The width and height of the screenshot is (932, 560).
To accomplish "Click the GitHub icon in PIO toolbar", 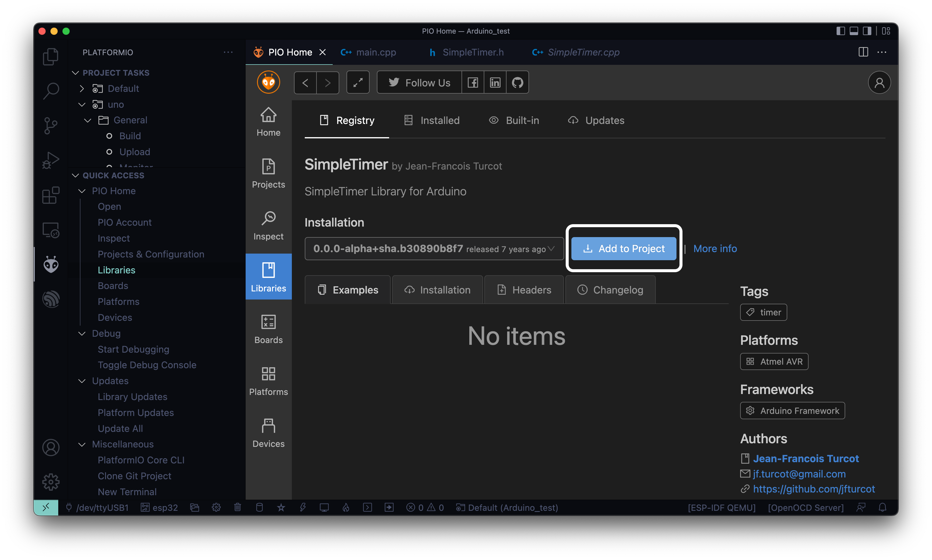I will click(x=517, y=82).
